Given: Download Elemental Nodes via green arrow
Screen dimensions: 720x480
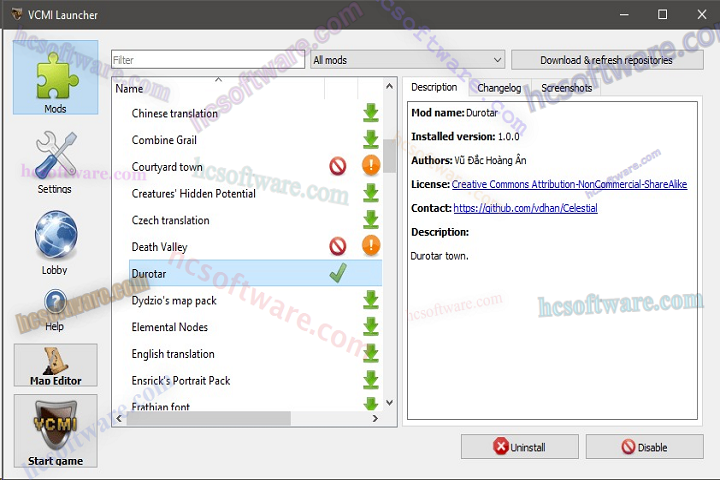Looking at the screenshot, I should pyautogui.click(x=371, y=327).
